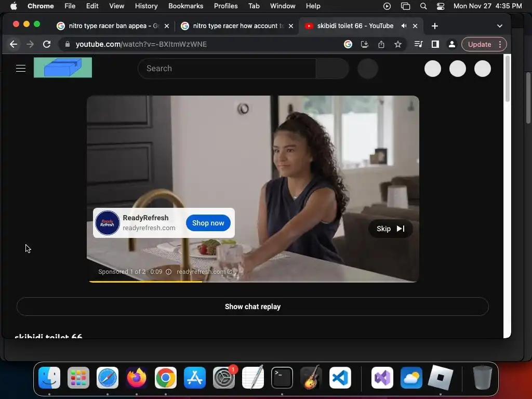Viewport: 532px width, 399px height.
Task: Reload the YouTube page
Action: pyautogui.click(x=47, y=45)
